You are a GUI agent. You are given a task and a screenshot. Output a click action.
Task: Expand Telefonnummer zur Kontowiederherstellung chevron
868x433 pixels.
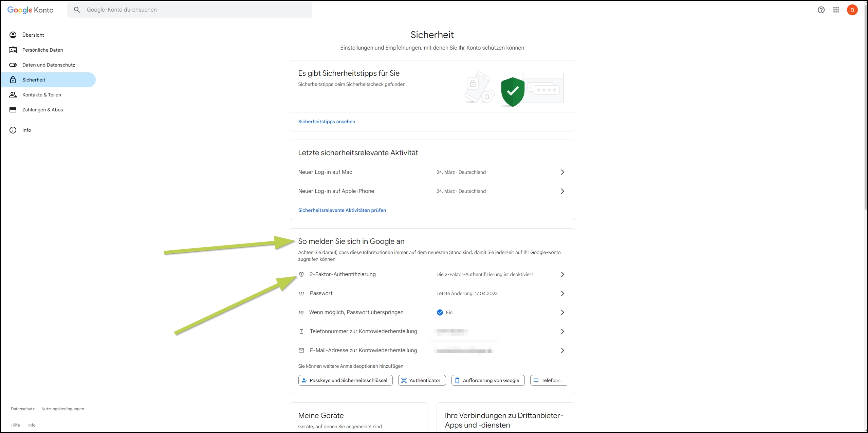tap(562, 331)
